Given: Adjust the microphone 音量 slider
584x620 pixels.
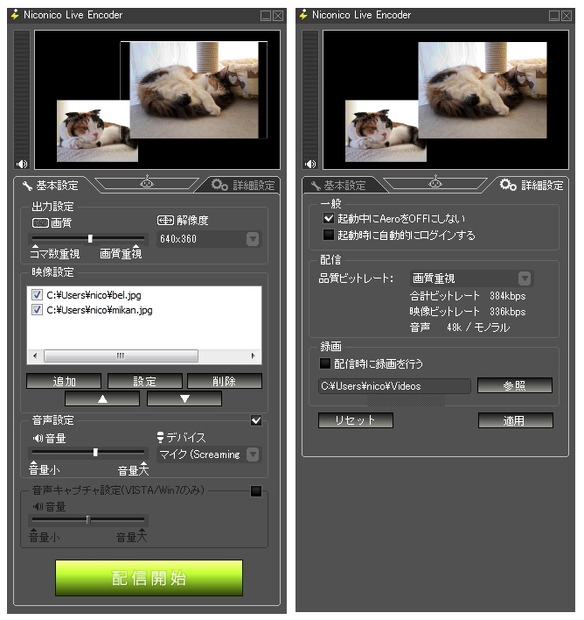Looking at the screenshot, I should (95, 452).
